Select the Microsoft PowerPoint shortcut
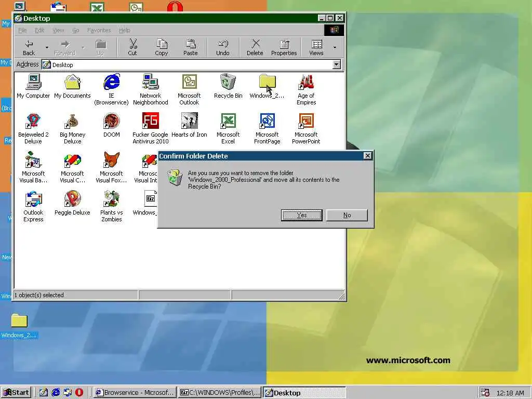The height and width of the screenshot is (399, 532). pos(306,129)
